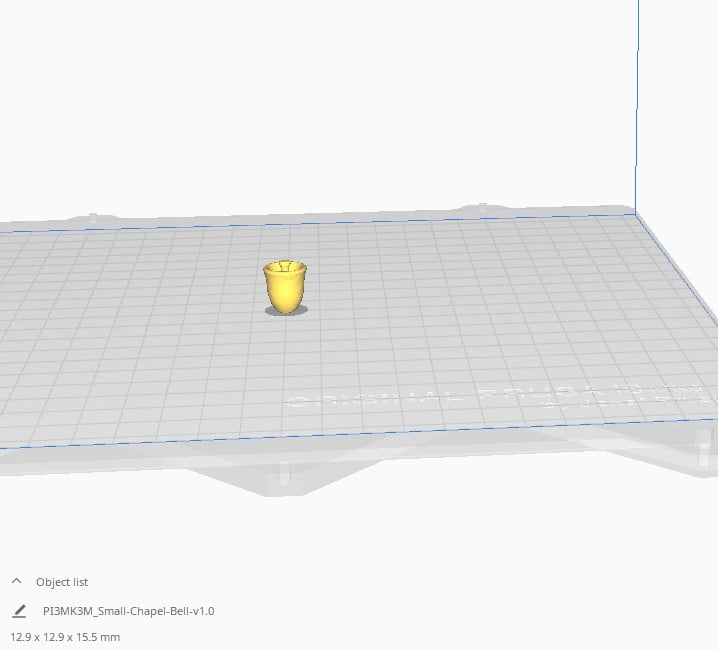
Task: Select the PI3MK3M_Small-Chapel-Bell-v1.0 job name
Action: pos(128,610)
